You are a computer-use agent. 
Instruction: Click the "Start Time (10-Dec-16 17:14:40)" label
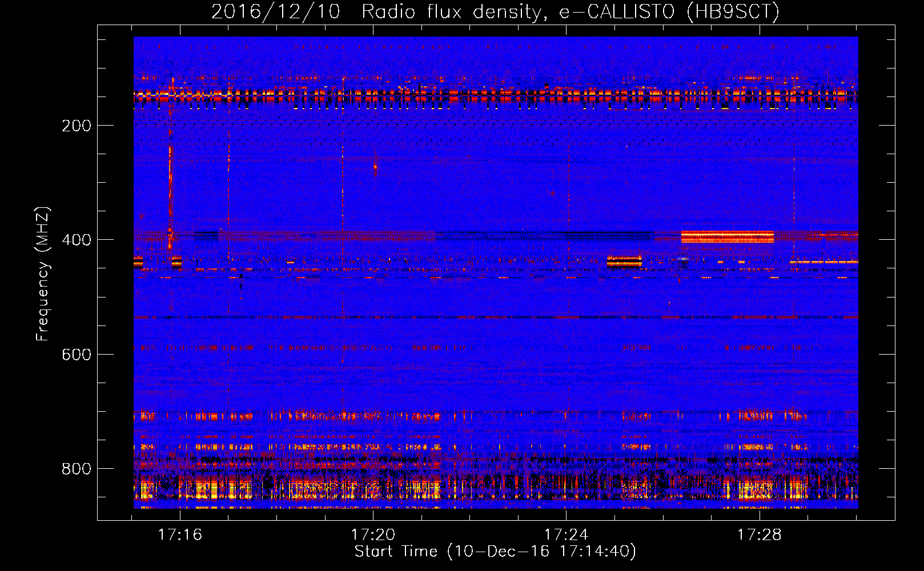click(x=495, y=552)
